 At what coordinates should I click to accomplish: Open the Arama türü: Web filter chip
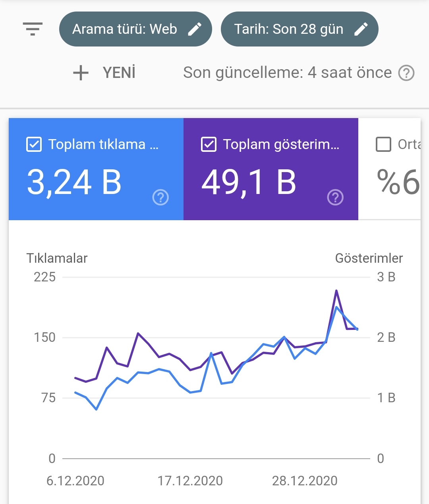135,29
